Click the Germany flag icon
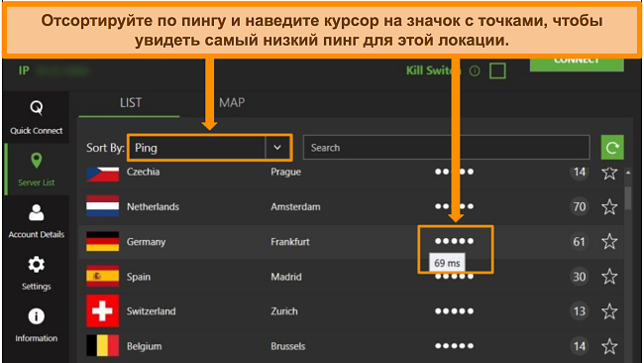This screenshot has width=644, height=363. click(x=103, y=241)
